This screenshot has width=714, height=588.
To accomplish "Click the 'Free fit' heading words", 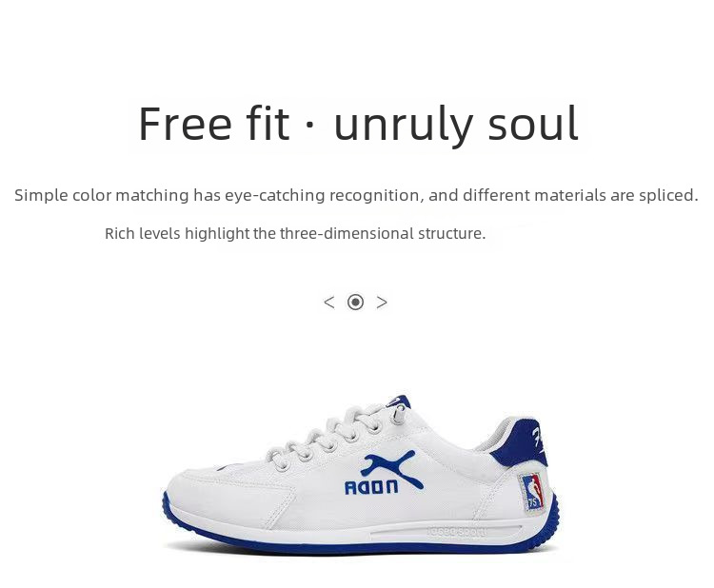I will 213,124.
